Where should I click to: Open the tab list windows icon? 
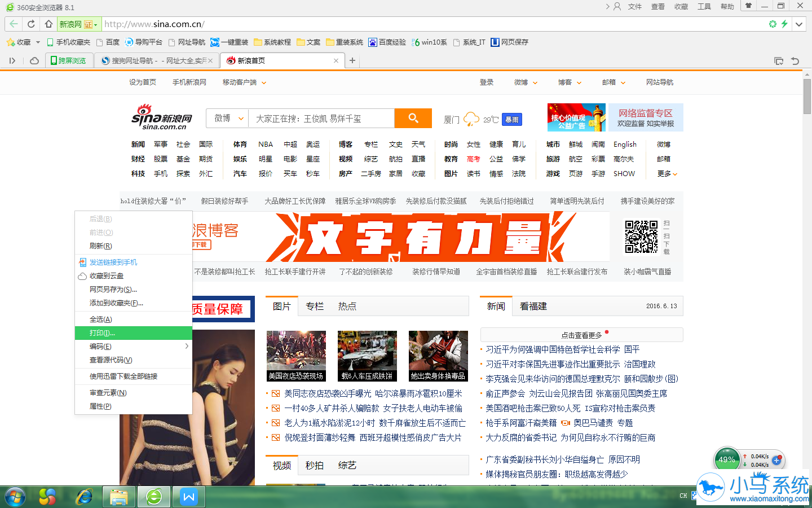tap(779, 61)
